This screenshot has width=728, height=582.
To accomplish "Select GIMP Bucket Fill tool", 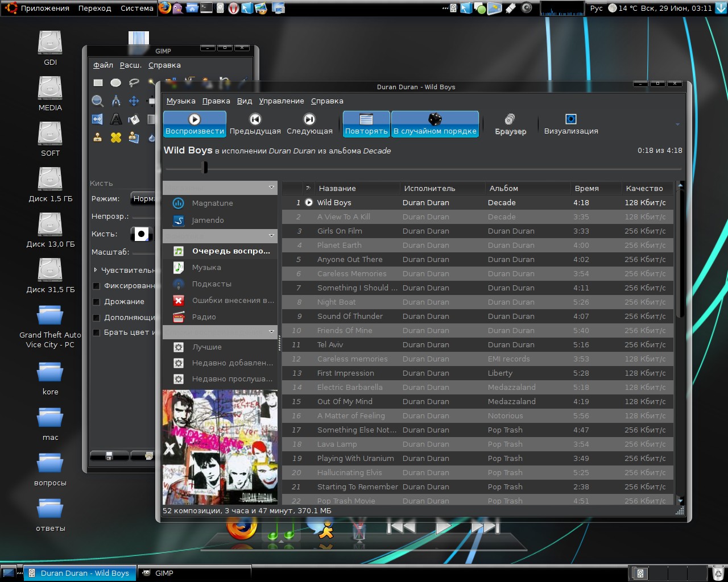I will tap(134, 119).
